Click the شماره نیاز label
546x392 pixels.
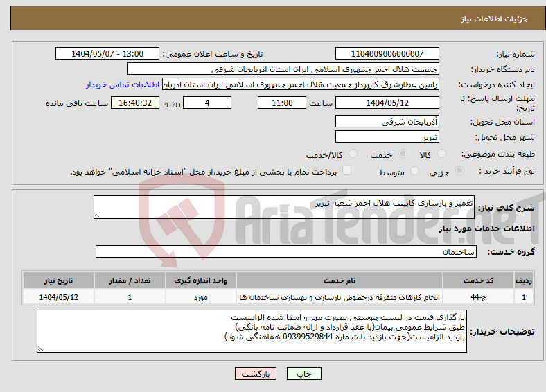click(516, 54)
